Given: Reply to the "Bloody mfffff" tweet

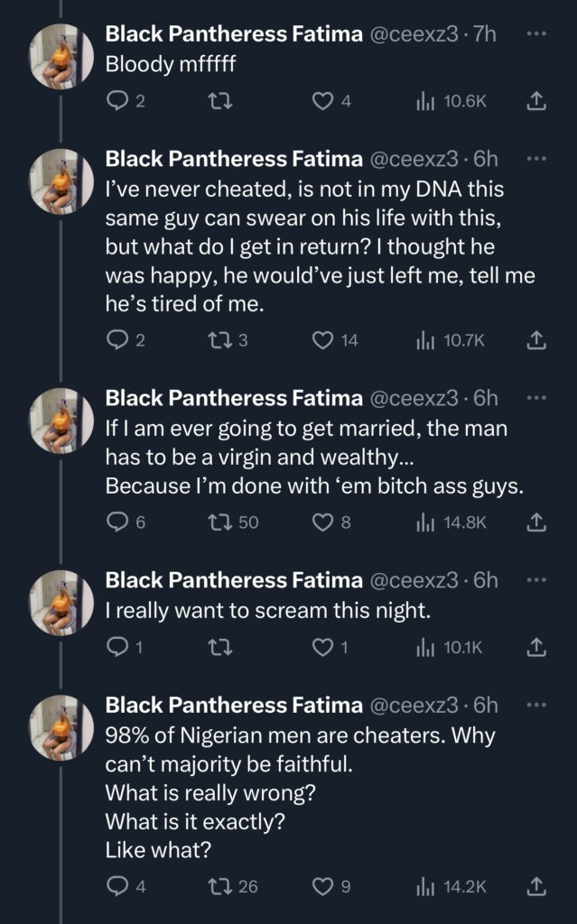Looking at the screenshot, I should click(118, 102).
